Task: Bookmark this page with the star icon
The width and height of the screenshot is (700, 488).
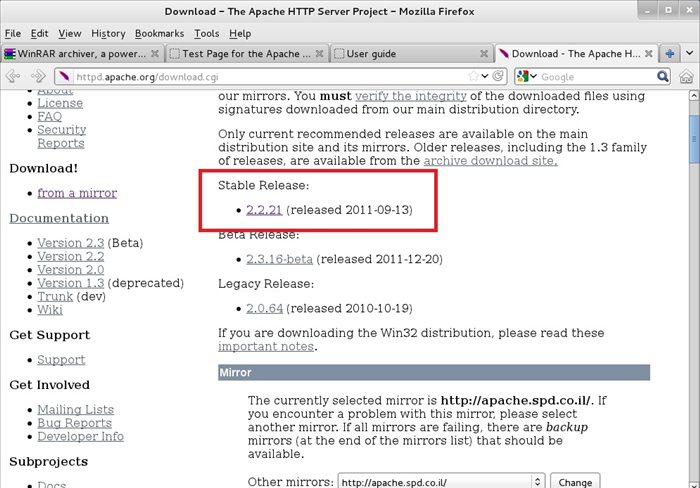Action: coord(473,76)
